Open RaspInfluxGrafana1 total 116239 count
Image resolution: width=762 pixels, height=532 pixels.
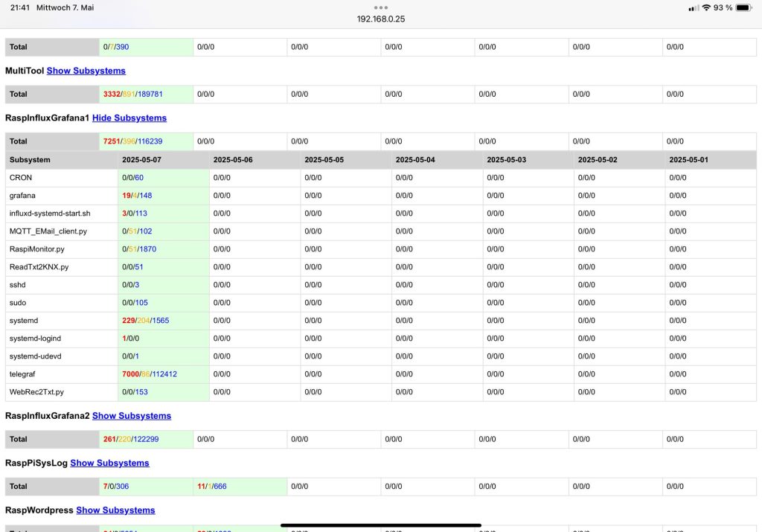tap(150, 141)
